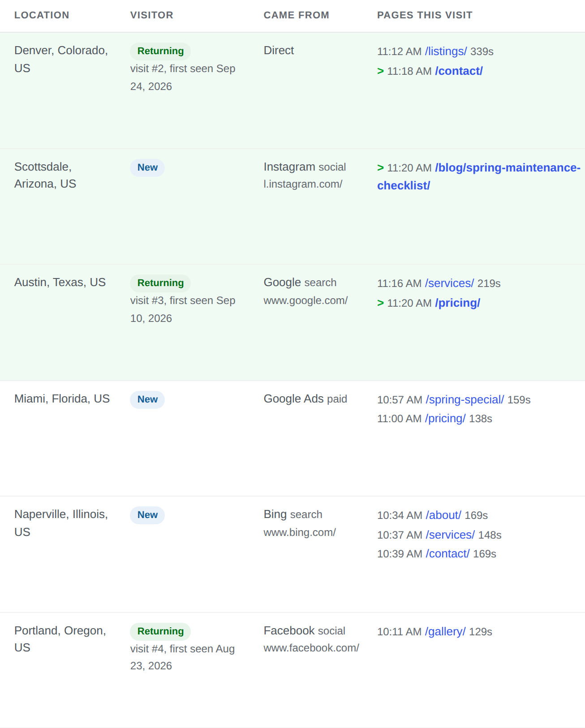Image resolution: width=585 pixels, height=728 pixels.
Task: Click the Direct referrer text
Action: [279, 51]
